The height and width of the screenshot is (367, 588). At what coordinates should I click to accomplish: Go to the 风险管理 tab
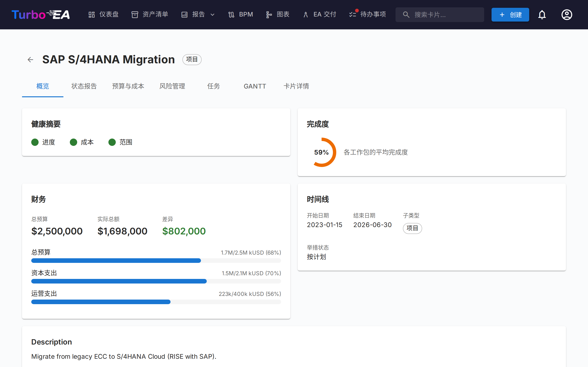(172, 86)
